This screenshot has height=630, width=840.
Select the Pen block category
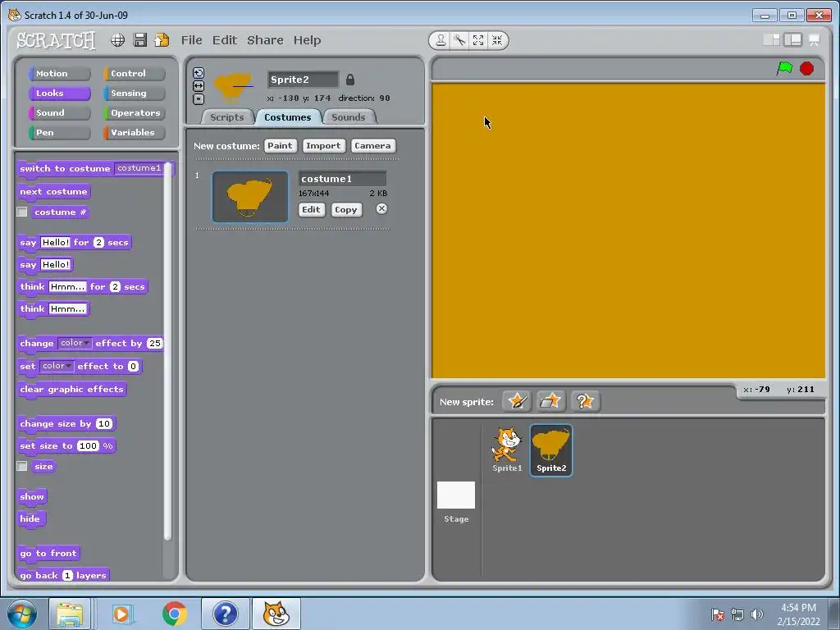coord(59,133)
